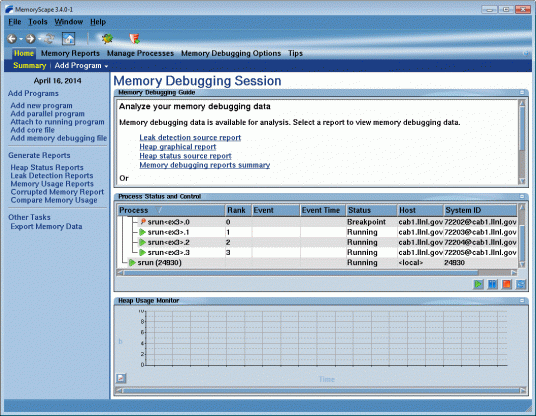
Task: Click the green running icon of srun<ex3>.1
Action: [x=143, y=232]
